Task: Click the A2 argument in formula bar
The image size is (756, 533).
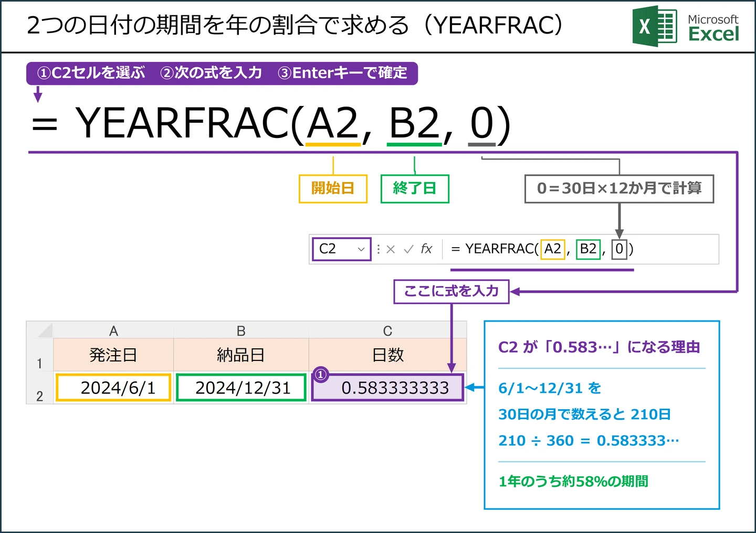Action: click(x=553, y=249)
